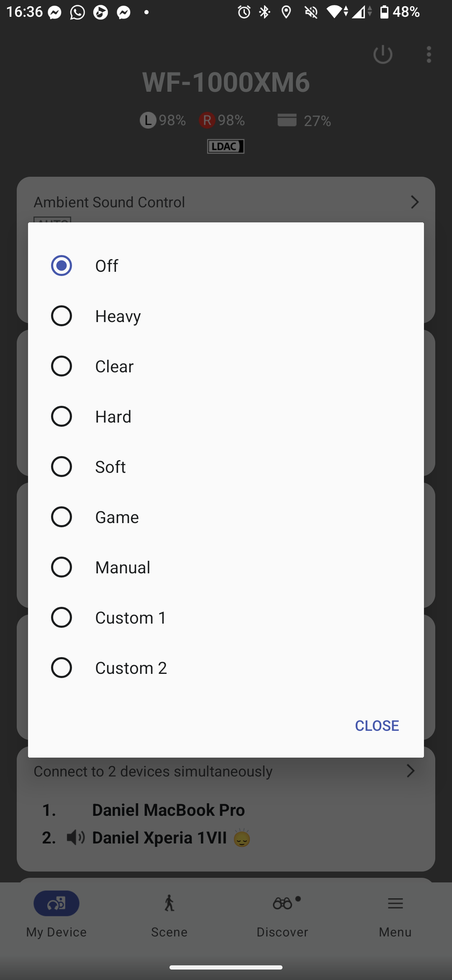Choose the Clear radio option
The width and height of the screenshot is (452, 980).
tap(62, 366)
